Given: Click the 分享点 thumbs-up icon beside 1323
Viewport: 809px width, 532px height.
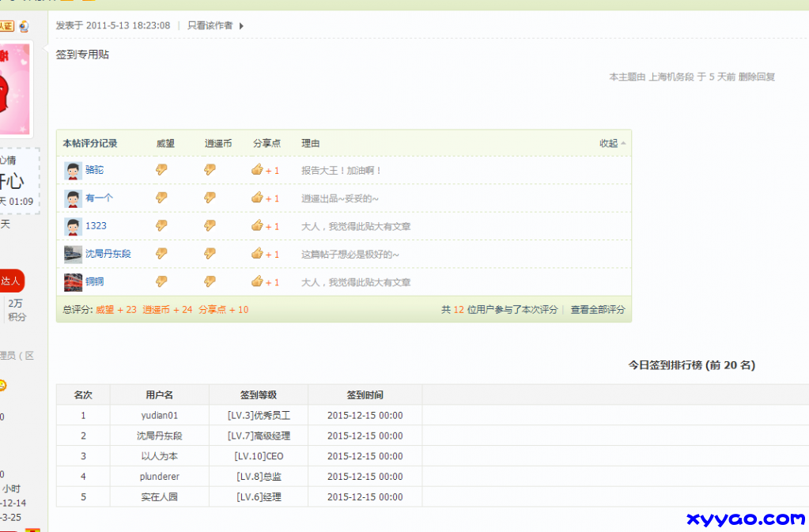Looking at the screenshot, I should pyautogui.click(x=257, y=225).
